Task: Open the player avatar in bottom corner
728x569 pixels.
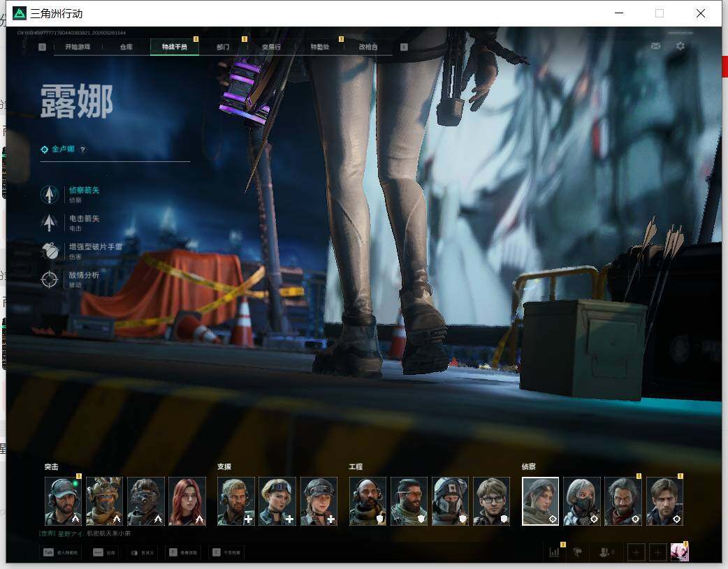Action: [x=679, y=552]
